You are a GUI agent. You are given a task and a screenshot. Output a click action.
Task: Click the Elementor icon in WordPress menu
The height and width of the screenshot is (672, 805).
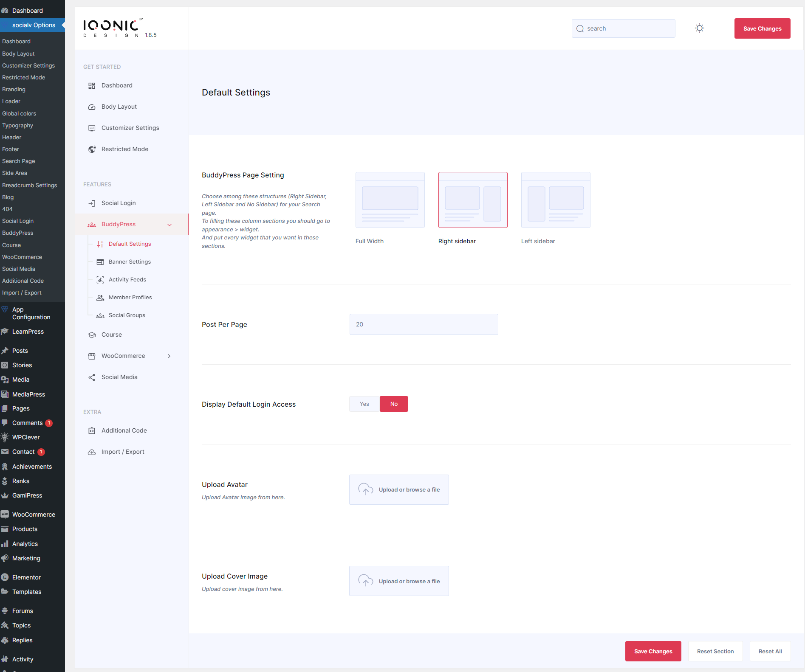(x=5, y=577)
